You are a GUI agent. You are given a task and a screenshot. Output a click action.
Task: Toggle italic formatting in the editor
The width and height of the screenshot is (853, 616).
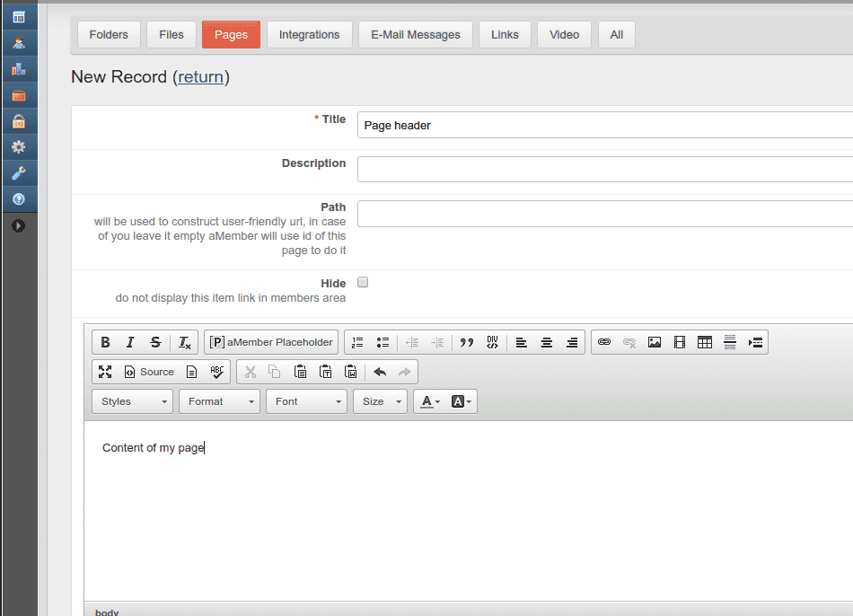point(130,342)
